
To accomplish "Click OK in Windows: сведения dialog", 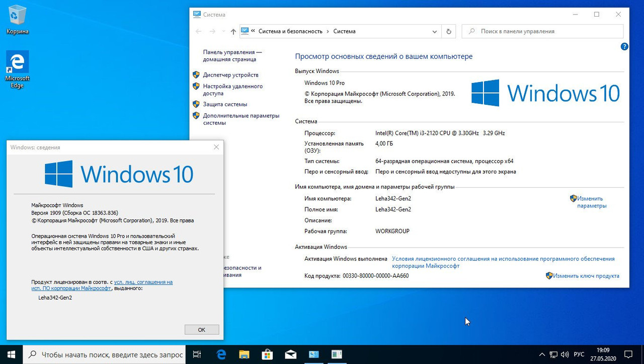I will [x=202, y=330].
